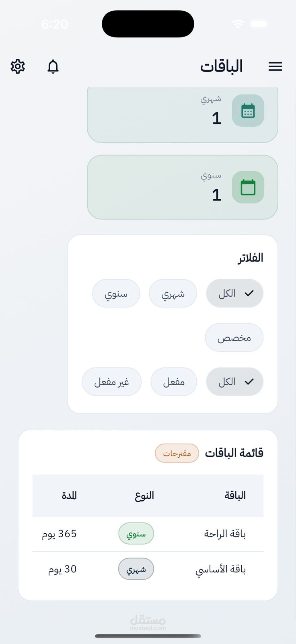The height and width of the screenshot is (644, 296).
Task: Open the باقة الأساسي package row
Action: pyautogui.click(x=220, y=569)
